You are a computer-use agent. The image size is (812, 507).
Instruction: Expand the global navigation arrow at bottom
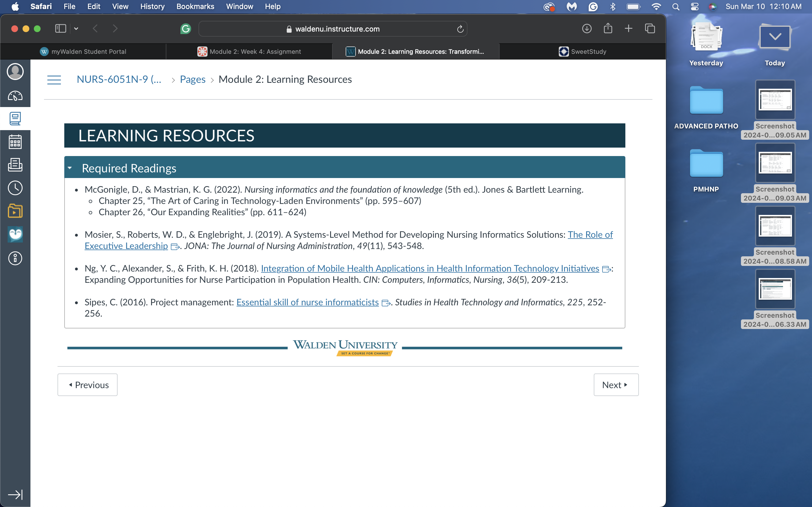tap(15, 494)
